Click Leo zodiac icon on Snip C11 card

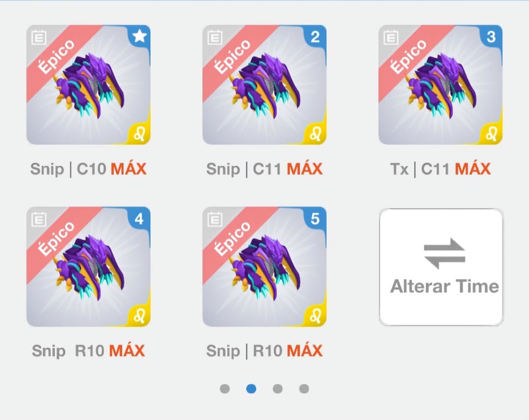click(x=316, y=134)
